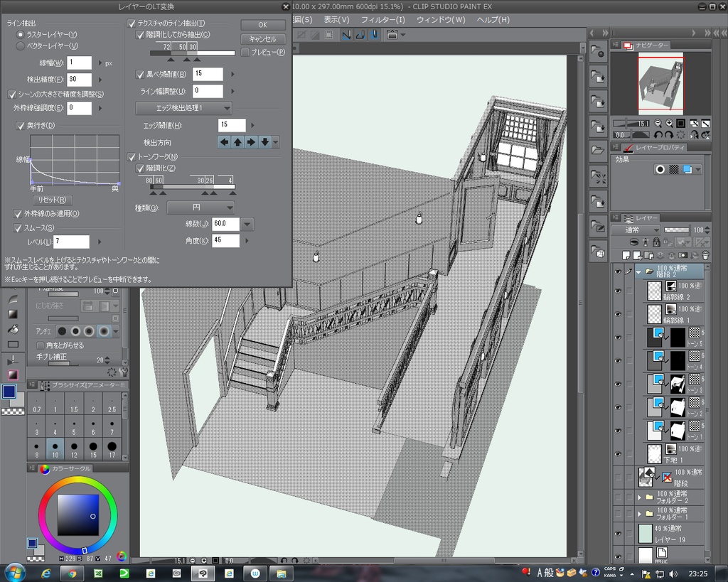Click the delete layer trash icon
Viewport: 728px width, 582px height.
click(705, 255)
